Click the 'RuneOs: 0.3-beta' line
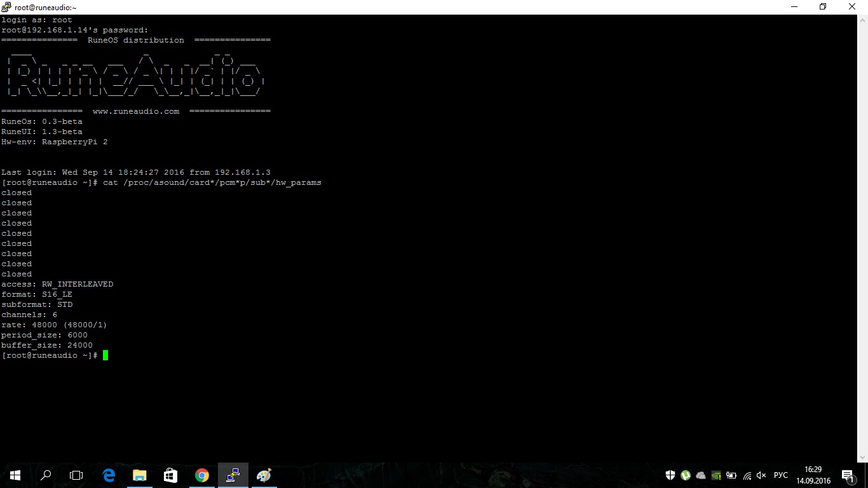868x488 pixels. point(42,121)
